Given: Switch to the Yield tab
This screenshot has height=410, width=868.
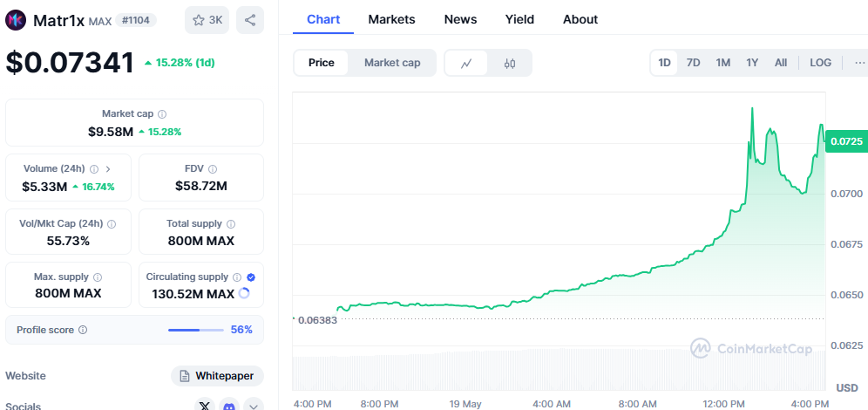Looking at the screenshot, I should pos(519,19).
